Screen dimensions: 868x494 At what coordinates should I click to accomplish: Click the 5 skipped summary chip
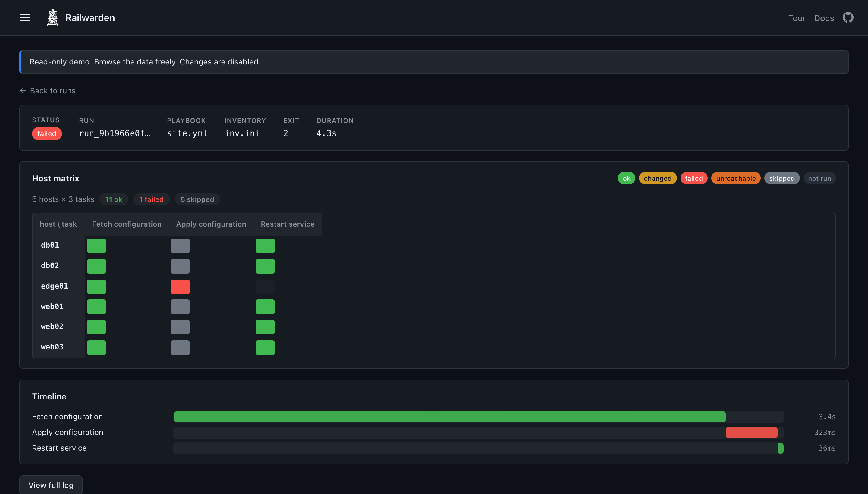pyautogui.click(x=197, y=199)
